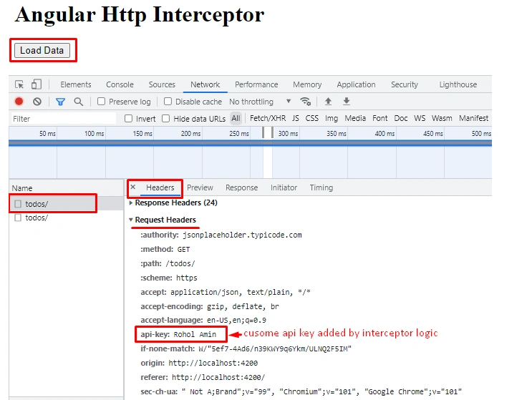Open the Preview tab

coord(200,187)
